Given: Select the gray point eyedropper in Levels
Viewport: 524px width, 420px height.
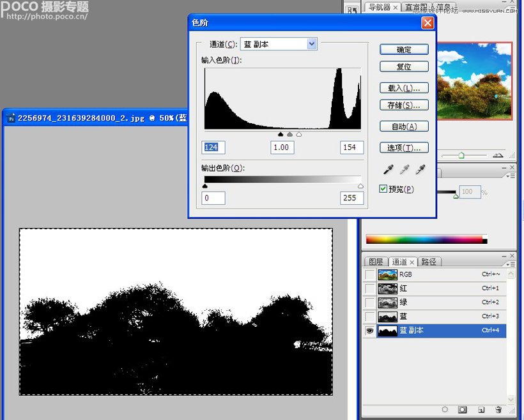Looking at the screenshot, I should click(406, 169).
